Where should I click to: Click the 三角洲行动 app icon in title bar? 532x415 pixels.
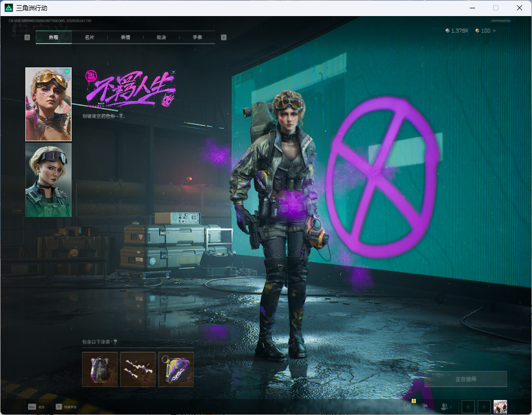pos(9,7)
